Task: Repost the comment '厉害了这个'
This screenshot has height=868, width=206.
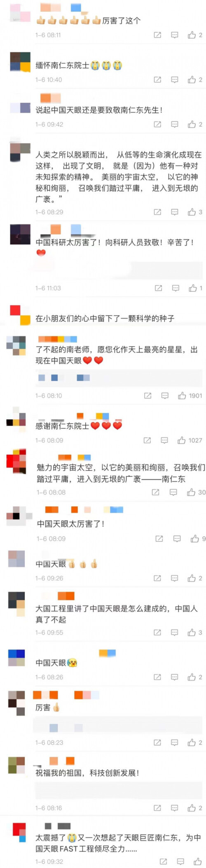Action: click(157, 35)
